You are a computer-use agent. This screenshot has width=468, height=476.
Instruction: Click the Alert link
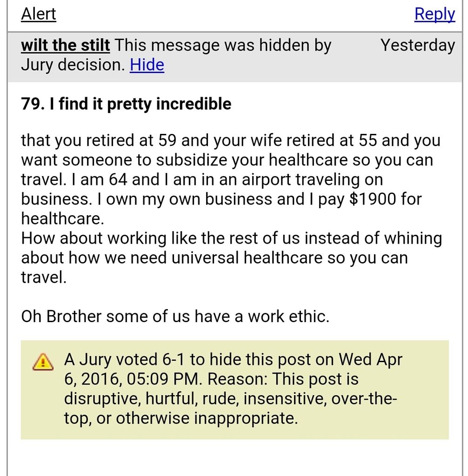[x=39, y=14]
